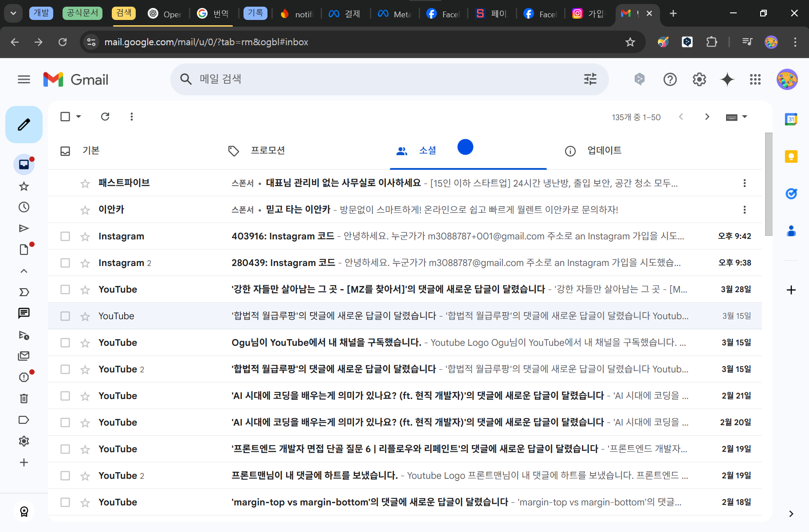Collapse the sidebar labels with chevron up

24,271
